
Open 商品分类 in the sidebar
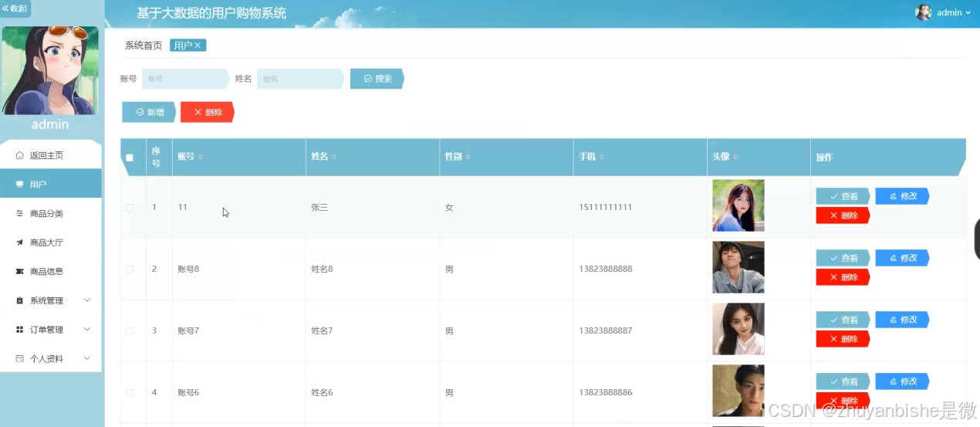[51, 213]
